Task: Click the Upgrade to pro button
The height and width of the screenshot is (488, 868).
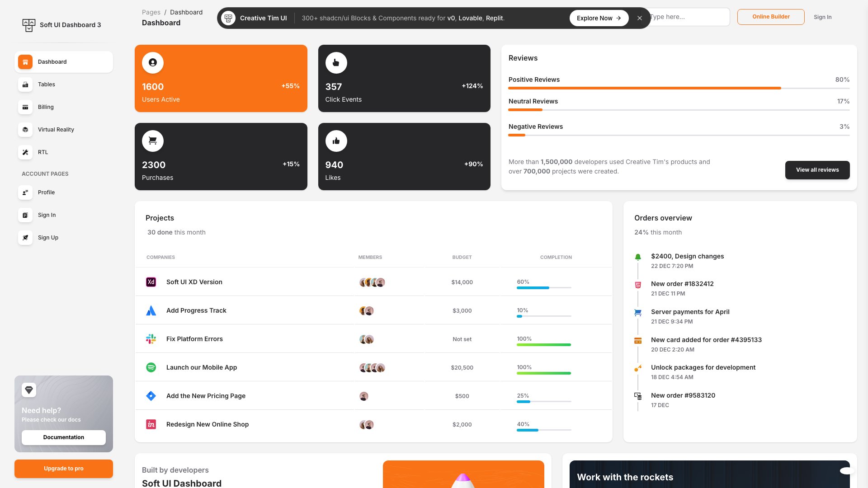Action: (63, 469)
